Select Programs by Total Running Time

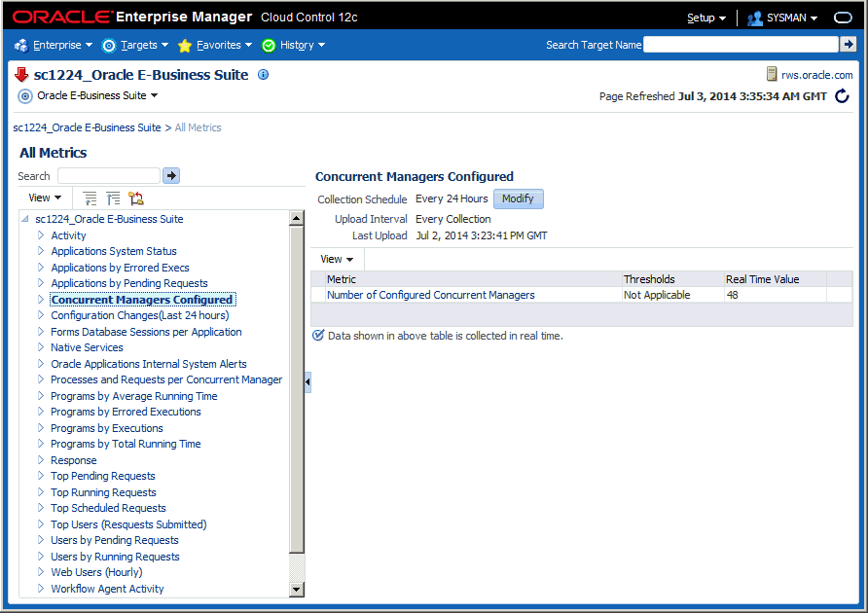[126, 444]
